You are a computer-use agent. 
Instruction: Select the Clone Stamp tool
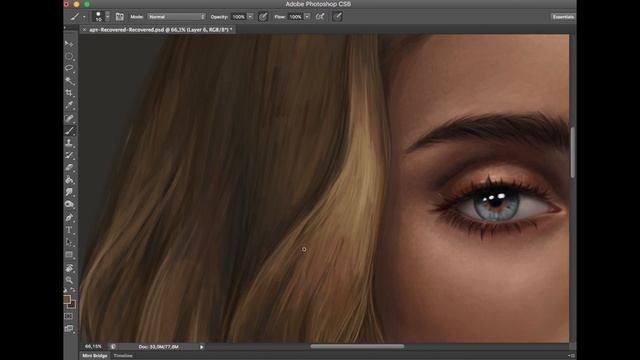pyautogui.click(x=69, y=143)
